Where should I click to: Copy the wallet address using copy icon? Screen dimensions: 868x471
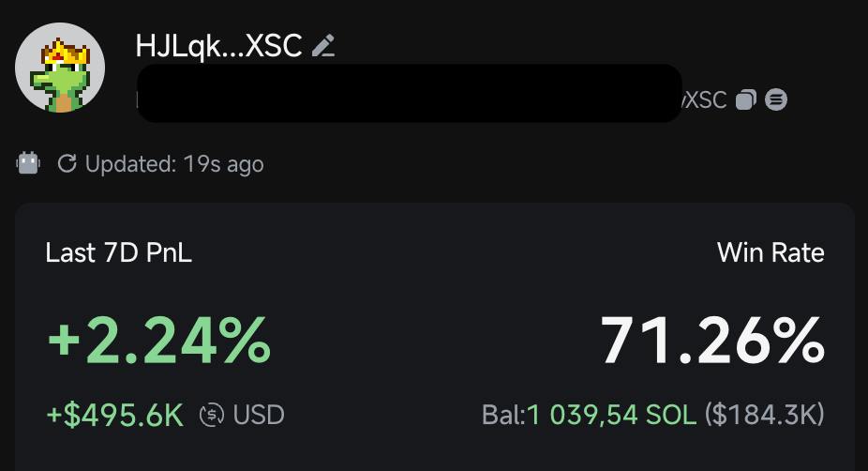click(x=745, y=100)
